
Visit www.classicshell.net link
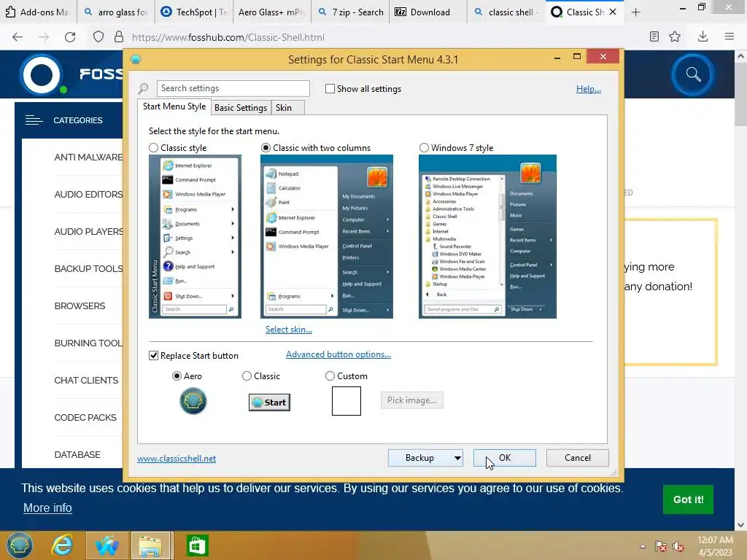(x=177, y=459)
